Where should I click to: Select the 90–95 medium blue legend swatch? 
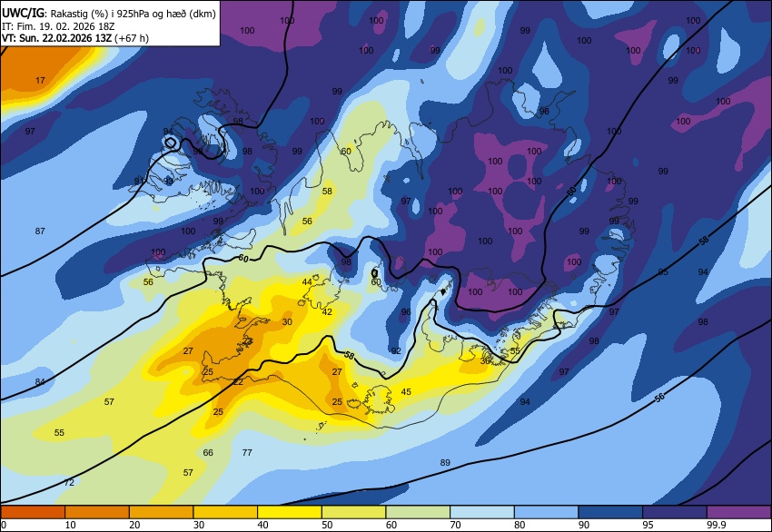pyautogui.click(x=610, y=512)
